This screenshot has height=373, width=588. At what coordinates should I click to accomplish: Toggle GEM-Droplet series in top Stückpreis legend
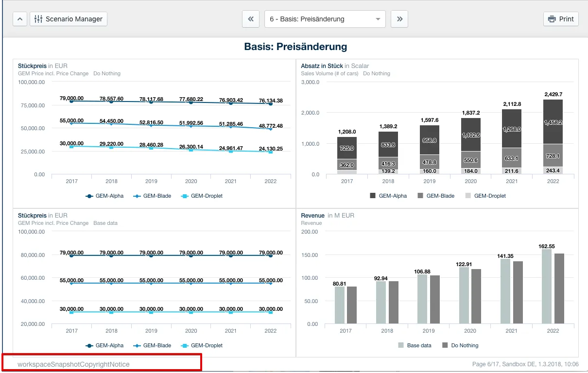pyautogui.click(x=202, y=196)
